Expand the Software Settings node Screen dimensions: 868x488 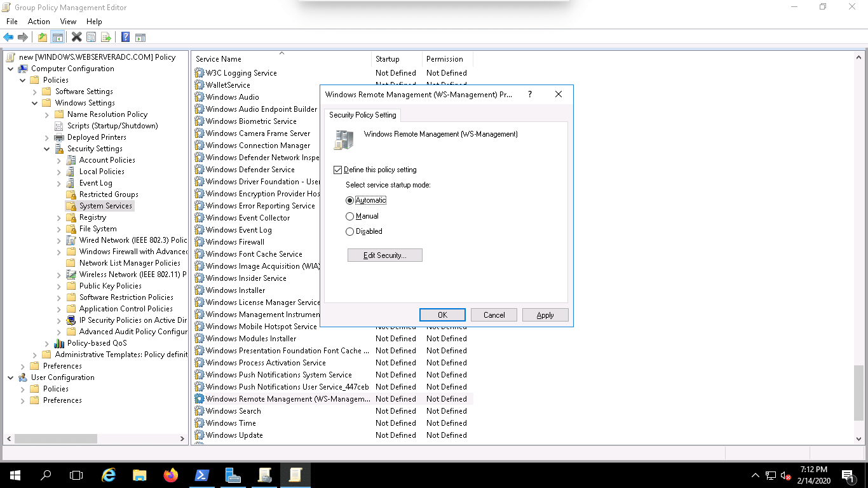35,91
